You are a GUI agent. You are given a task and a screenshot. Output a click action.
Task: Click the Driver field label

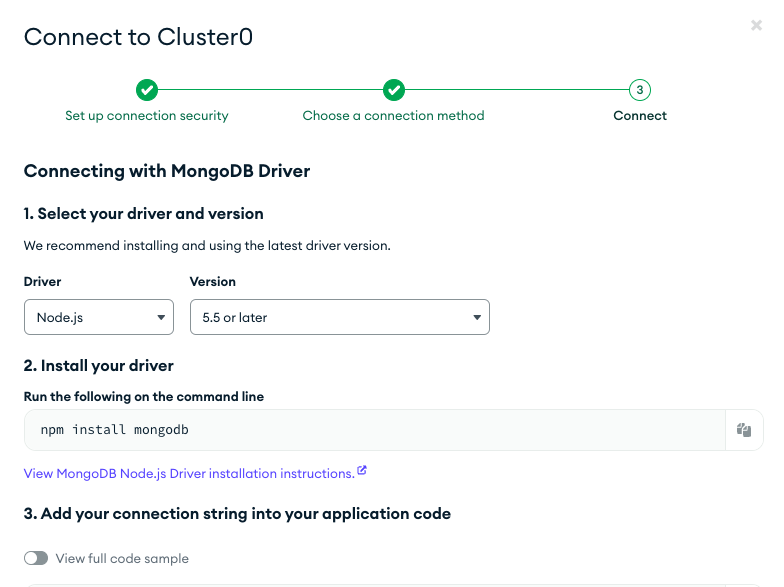42,282
